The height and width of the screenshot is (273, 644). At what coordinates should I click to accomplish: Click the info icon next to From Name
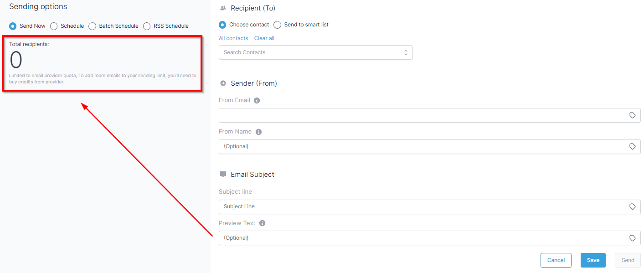pyautogui.click(x=258, y=132)
